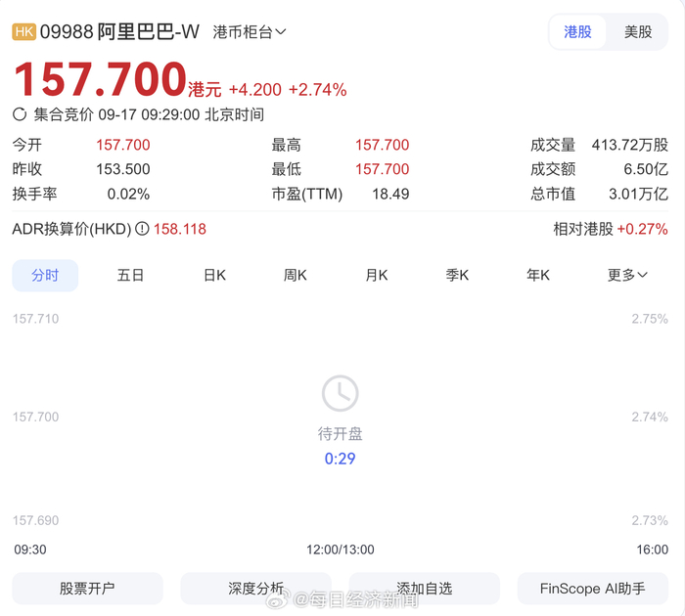Expand the 更多 chart options dropdown
This screenshot has height=616, width=685.
pos(627,275)
